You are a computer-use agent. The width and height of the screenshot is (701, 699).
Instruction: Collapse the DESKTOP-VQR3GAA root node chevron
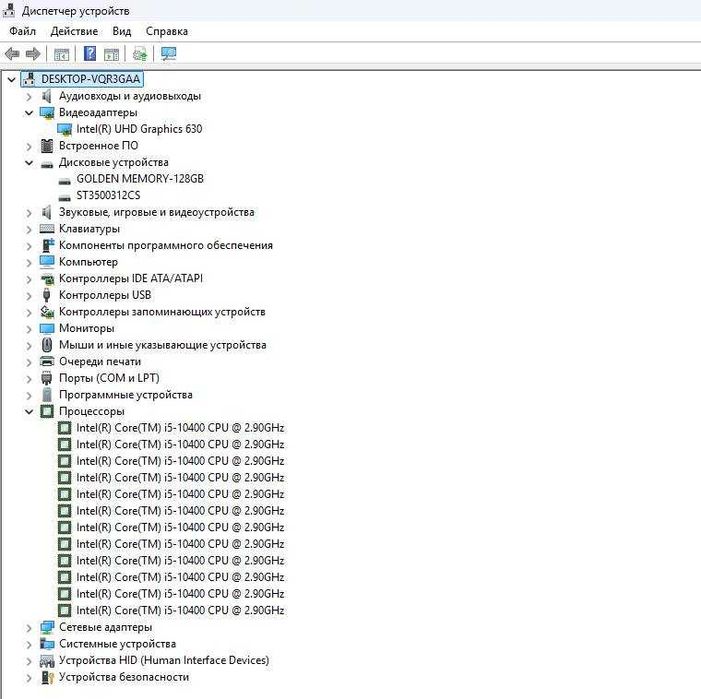[x=12, y=80]
